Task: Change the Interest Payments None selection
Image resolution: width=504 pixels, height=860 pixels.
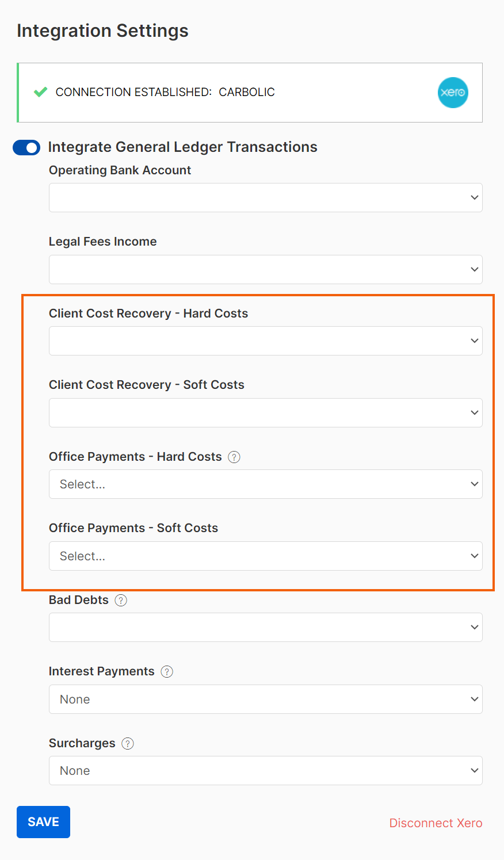Action: 266,699
